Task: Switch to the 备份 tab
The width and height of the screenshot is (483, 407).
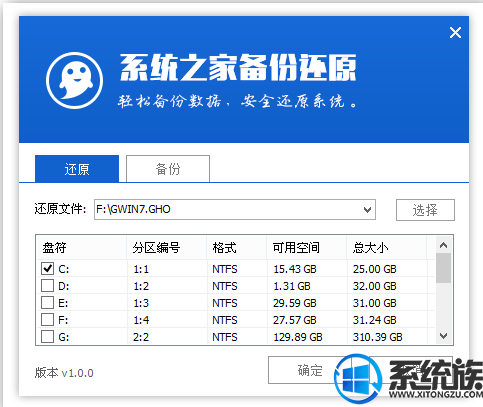Action: click(x=168, y=169)
